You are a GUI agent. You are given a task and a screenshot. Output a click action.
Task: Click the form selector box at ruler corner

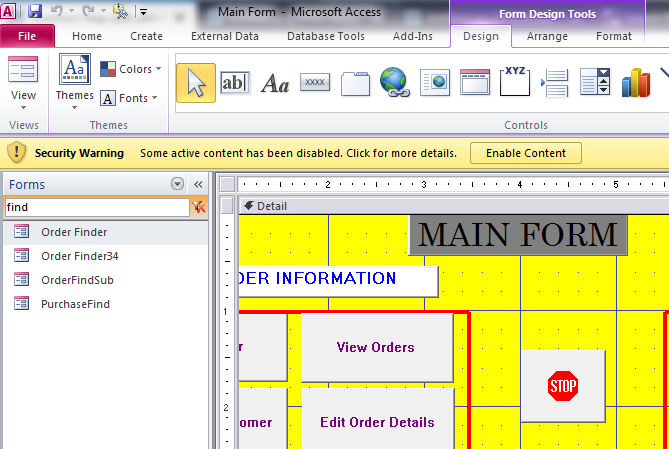coord(227,184)
